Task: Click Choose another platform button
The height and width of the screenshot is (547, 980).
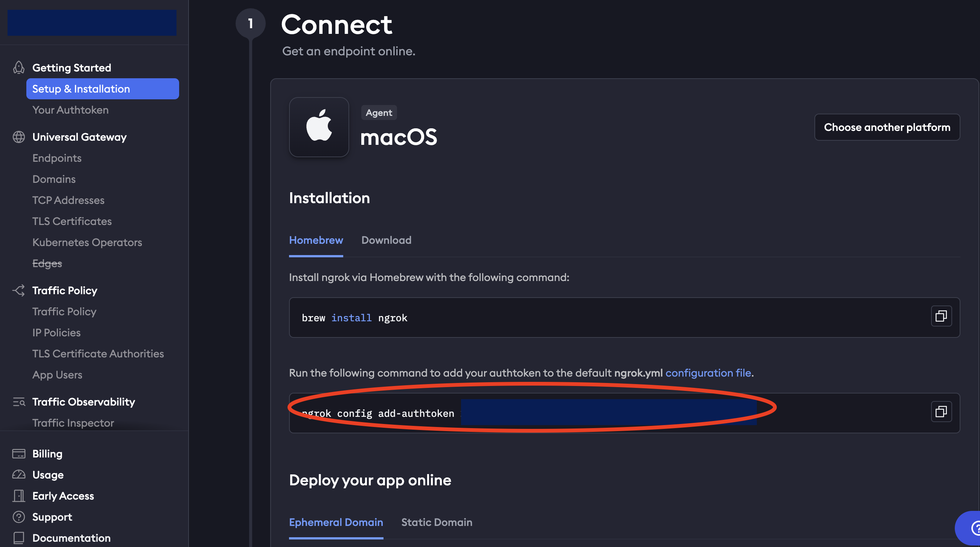Action: 887,128
